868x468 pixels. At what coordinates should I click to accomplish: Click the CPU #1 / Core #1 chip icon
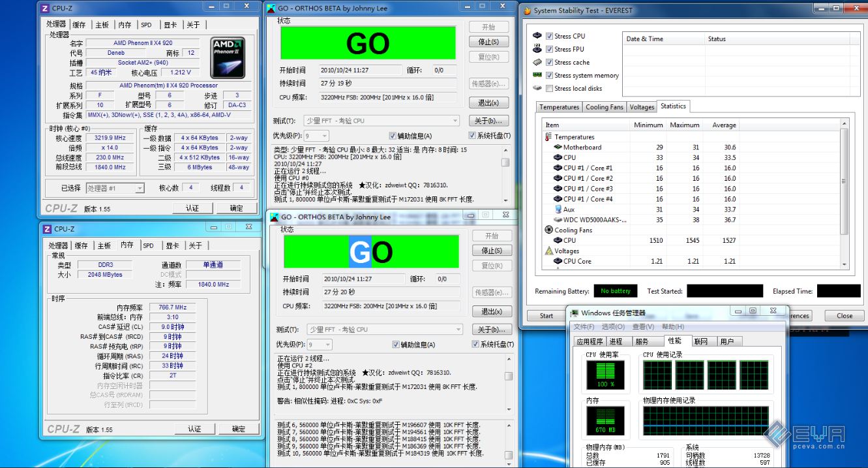point(558,168)
